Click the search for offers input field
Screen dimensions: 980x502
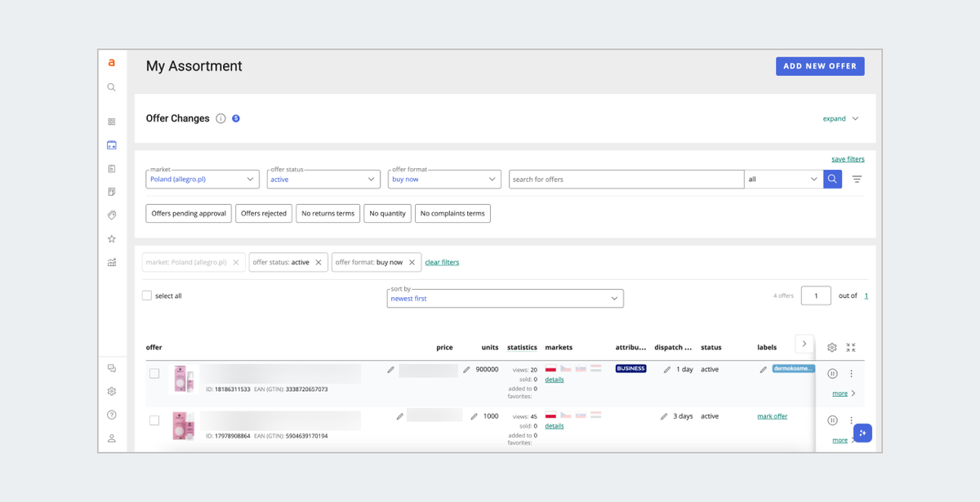[x=626, y=179]
